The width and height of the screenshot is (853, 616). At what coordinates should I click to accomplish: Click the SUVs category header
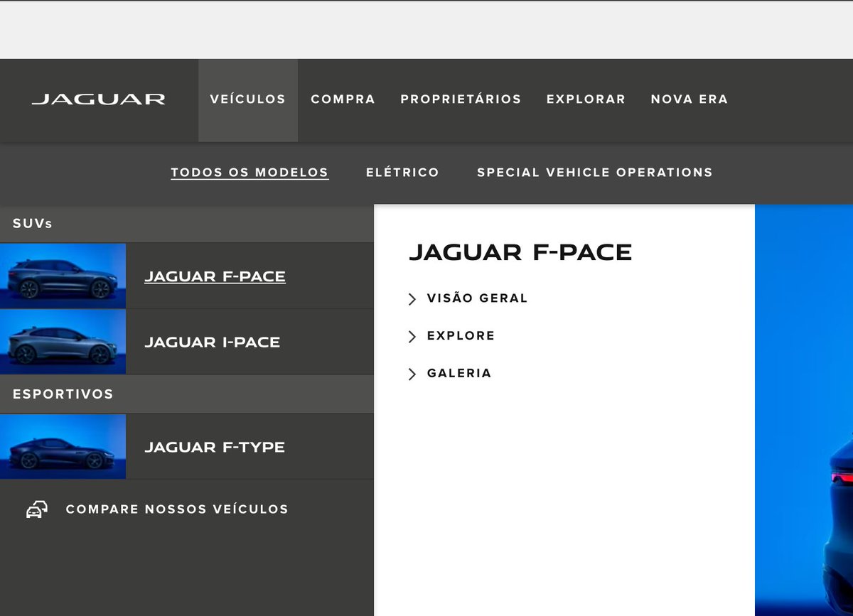[187, 224]
